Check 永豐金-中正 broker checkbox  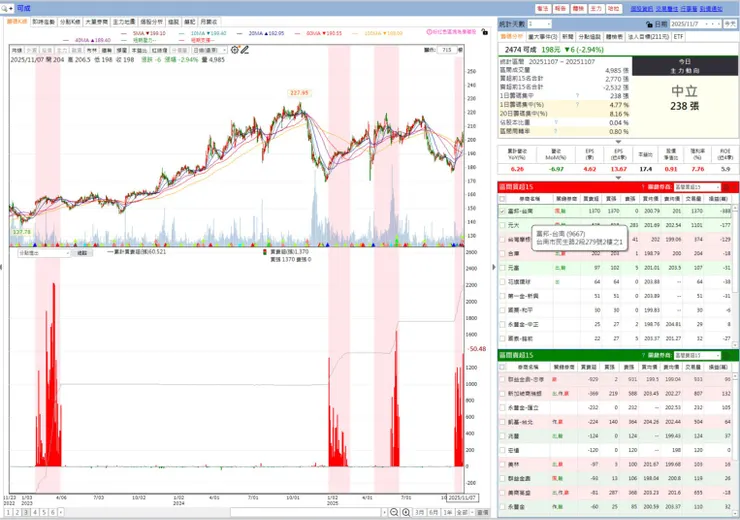502,324
